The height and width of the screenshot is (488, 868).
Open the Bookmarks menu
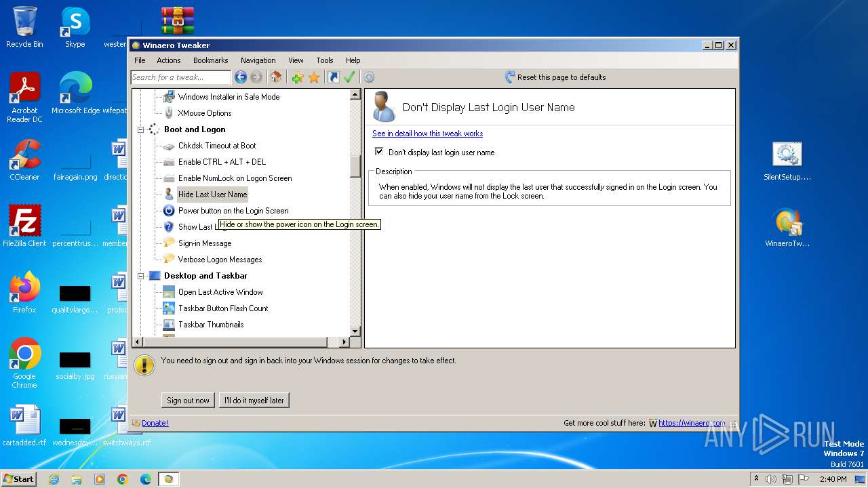pyautogui.click(x=211, y=60)
